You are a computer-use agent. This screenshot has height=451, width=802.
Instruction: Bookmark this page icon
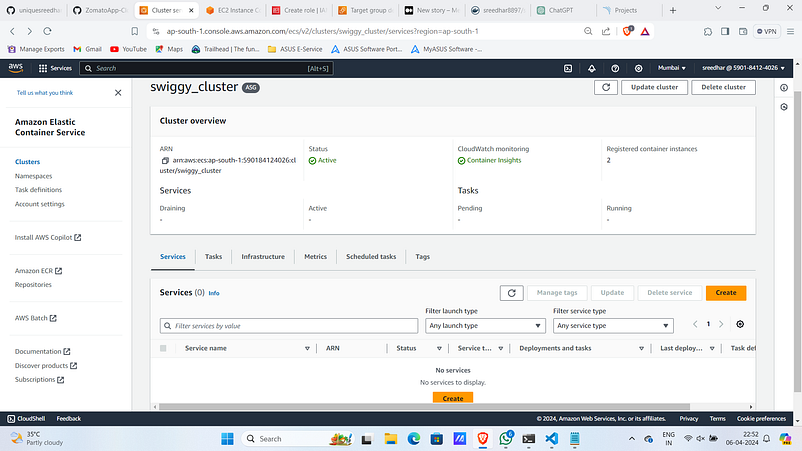tap(135, 31)
